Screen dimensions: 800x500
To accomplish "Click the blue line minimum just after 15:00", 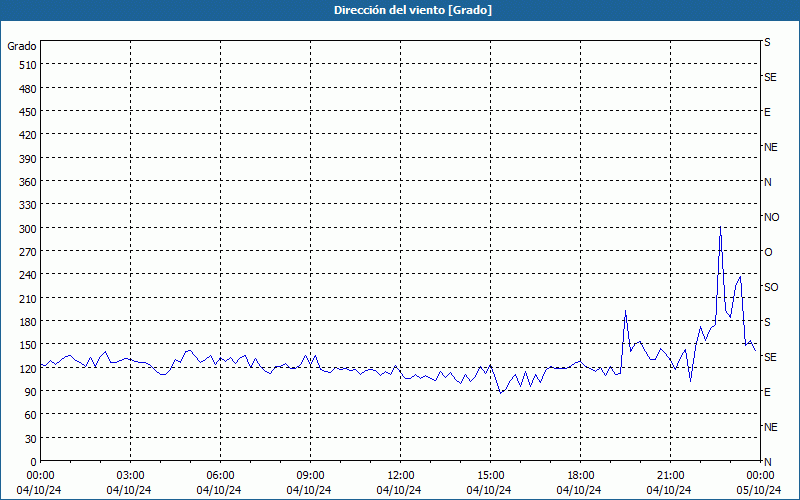I will tap(501, 392).
